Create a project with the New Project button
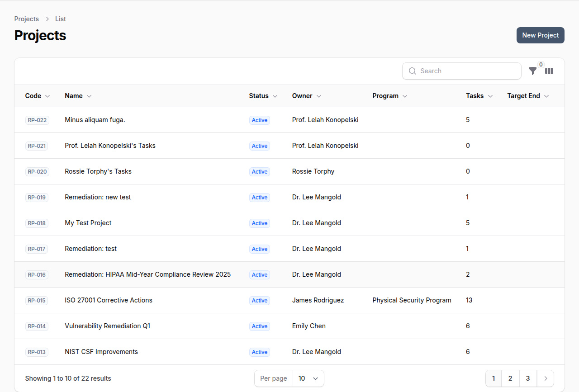The image size is (579, 392). pyautogui.click(x=540, y=35)
